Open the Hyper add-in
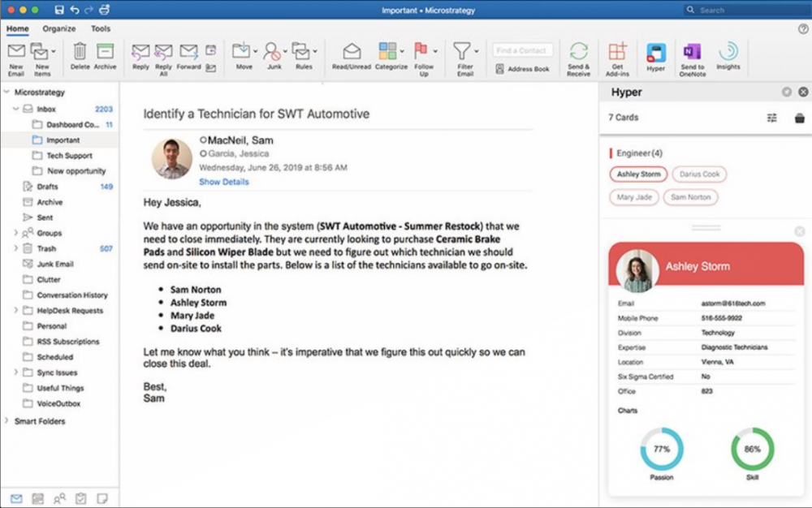This screenshot has width=812, height=508. 655,53
